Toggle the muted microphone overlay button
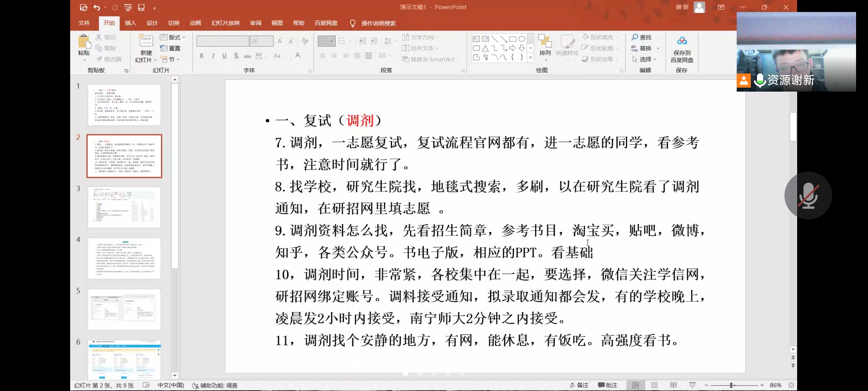 click(808, 195)
